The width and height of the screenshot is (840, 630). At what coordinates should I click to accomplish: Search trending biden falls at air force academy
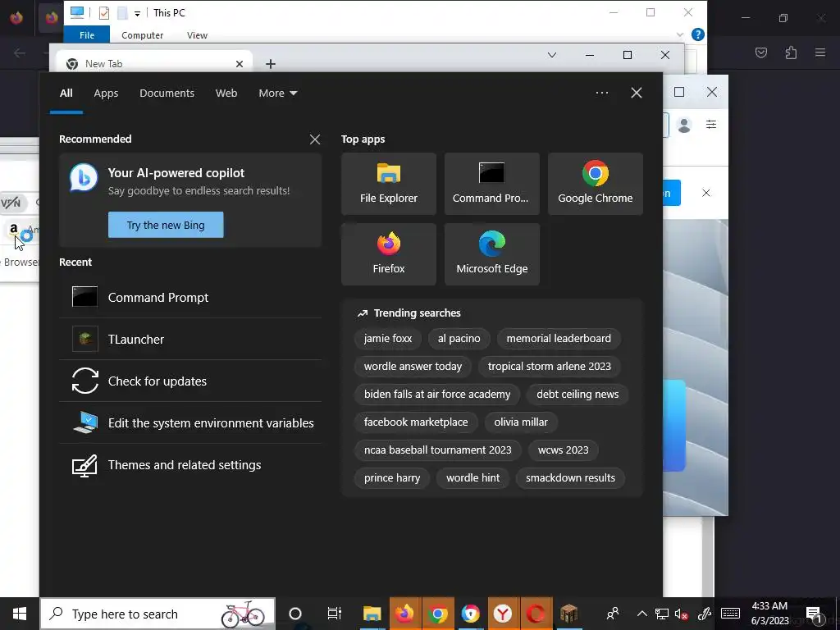[437, 395]
